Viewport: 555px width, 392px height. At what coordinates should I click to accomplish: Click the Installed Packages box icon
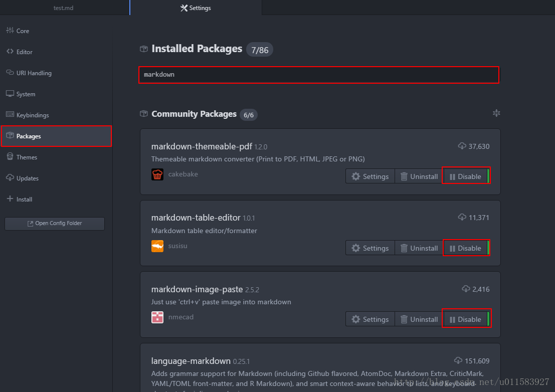coord(144,49)
